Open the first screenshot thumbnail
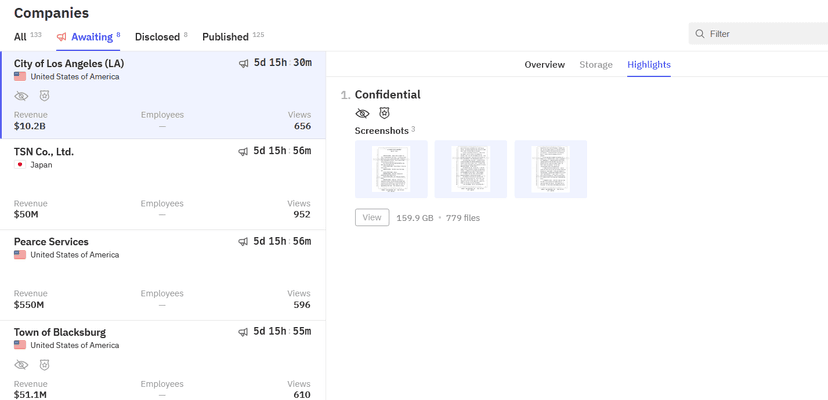828x400 pixels. (391, 169)
